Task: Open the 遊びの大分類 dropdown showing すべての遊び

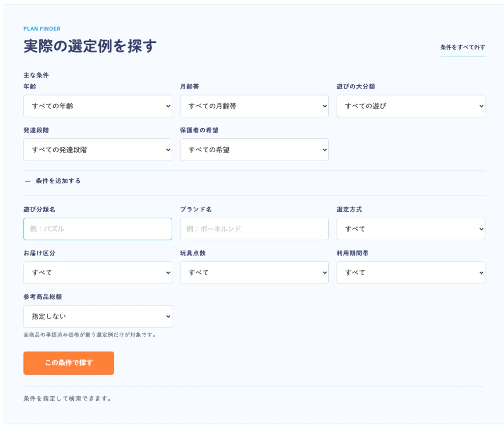Action: 411,106
